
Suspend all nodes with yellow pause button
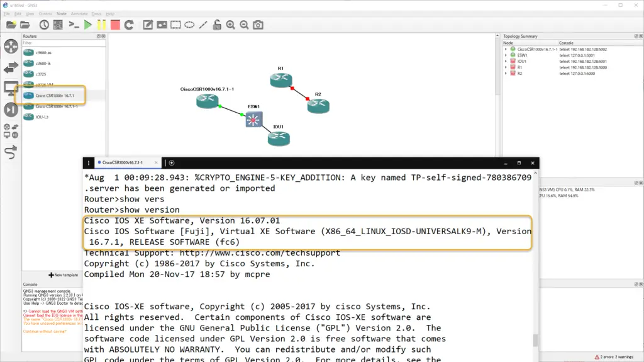point(101,25)
